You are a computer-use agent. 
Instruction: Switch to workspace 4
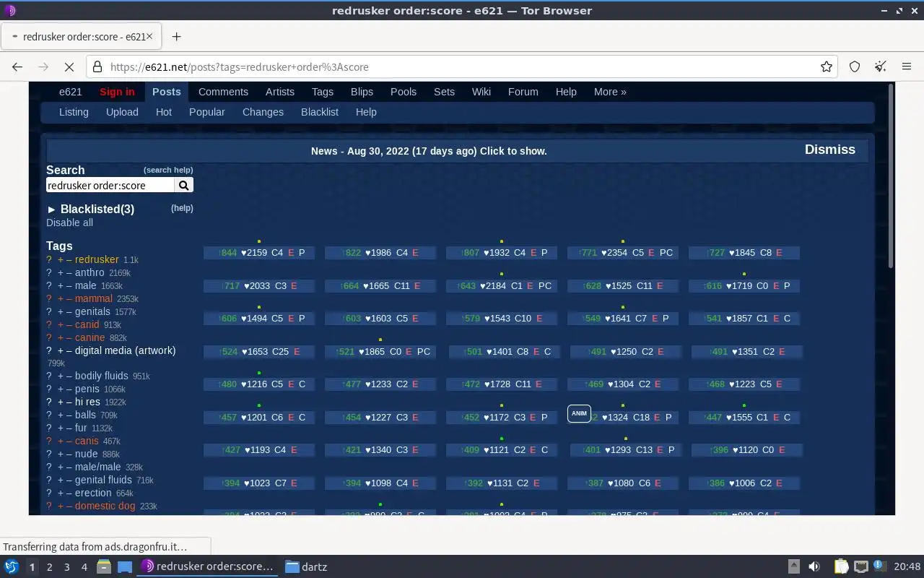84,567
